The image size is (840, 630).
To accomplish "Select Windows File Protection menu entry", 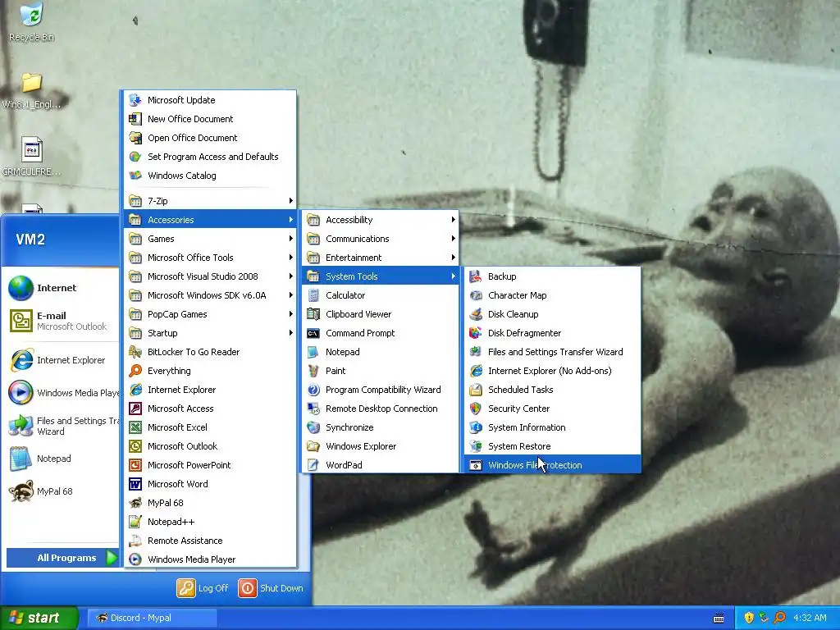I will coord(552,464).
